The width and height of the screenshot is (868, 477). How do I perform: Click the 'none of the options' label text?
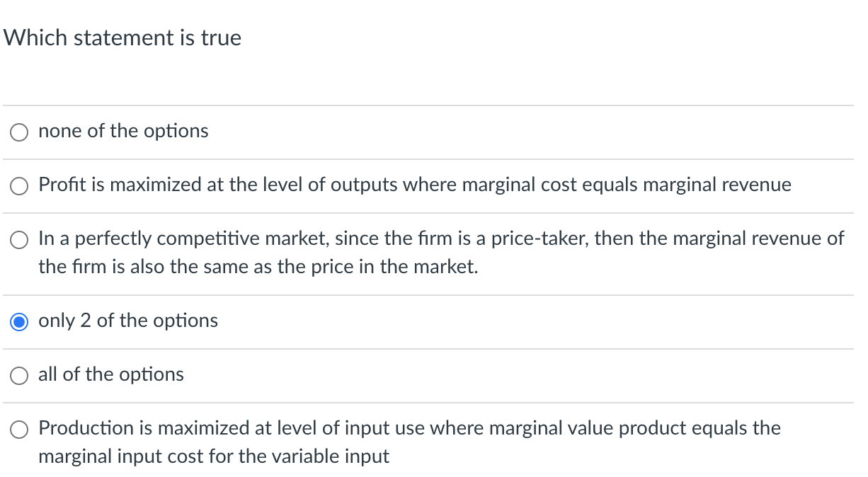123,131
